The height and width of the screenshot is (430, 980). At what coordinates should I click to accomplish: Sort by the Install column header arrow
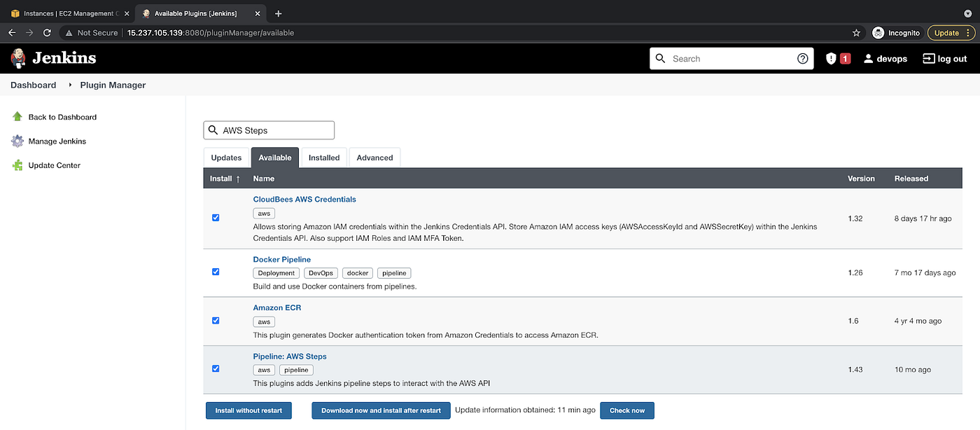click(238, 179)
